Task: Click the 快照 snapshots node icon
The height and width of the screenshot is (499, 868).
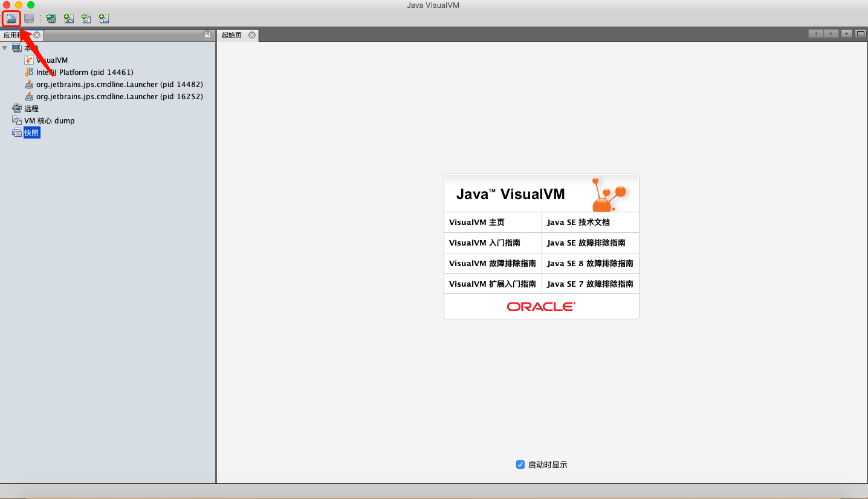Action: pyautogui.click(x=17, y=132)
